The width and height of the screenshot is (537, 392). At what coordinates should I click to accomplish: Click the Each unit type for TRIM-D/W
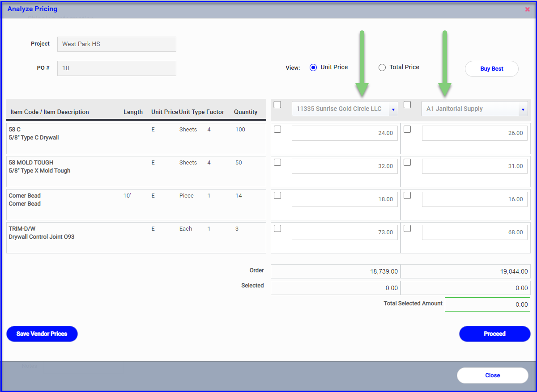pos(186,229)
